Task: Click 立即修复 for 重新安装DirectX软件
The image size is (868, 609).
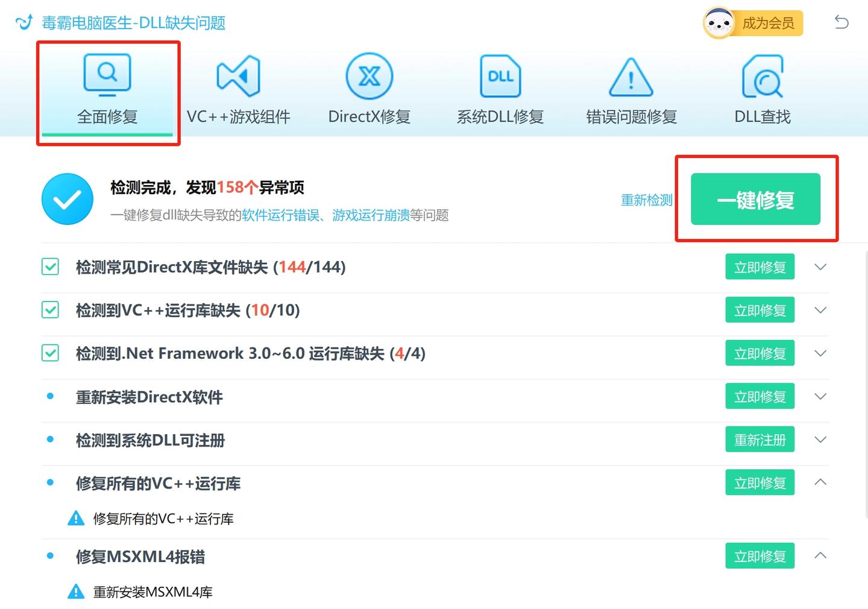Action: click(759, 396)
